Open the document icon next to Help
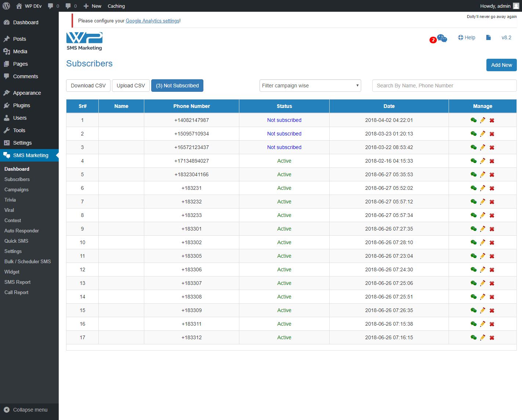This screenshot has width=522, height=420. pos(488,37)
